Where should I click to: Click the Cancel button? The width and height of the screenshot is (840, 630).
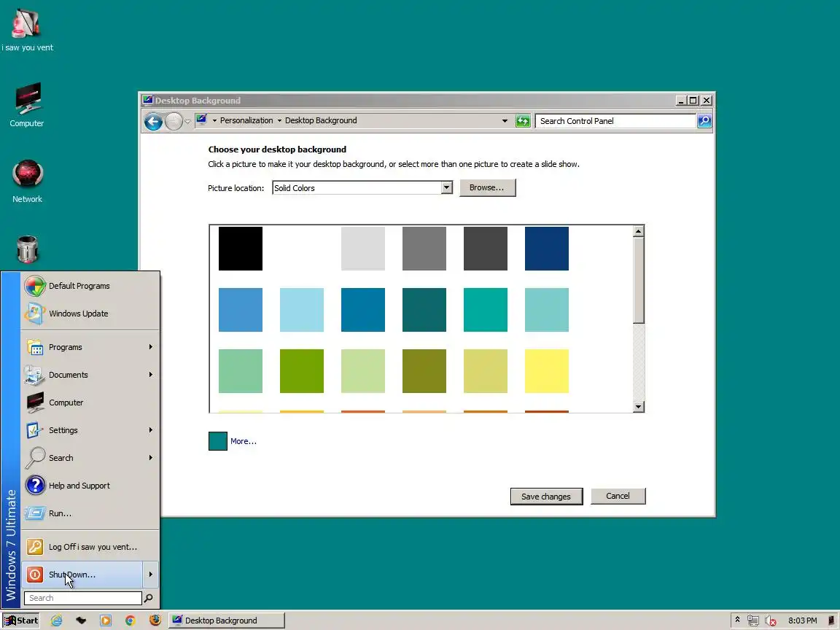(618, 496)
